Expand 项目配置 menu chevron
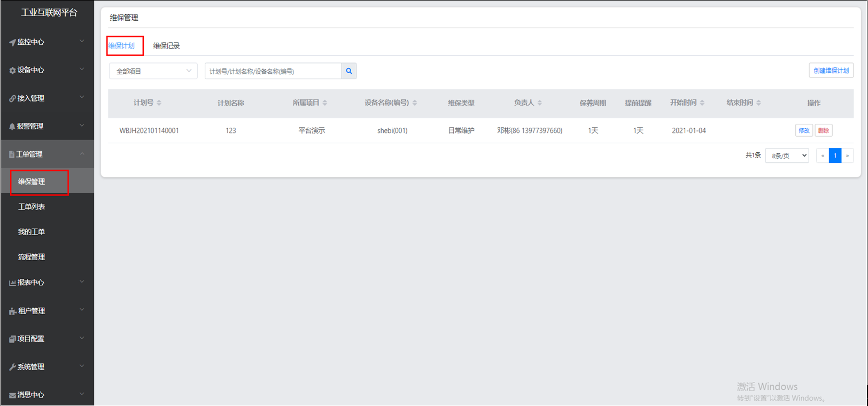 [82, 338]
